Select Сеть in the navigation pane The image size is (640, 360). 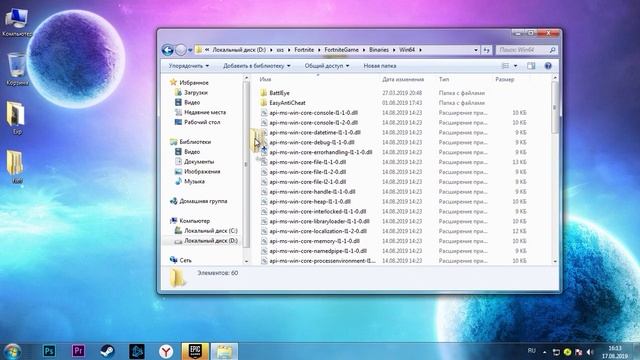185,260
